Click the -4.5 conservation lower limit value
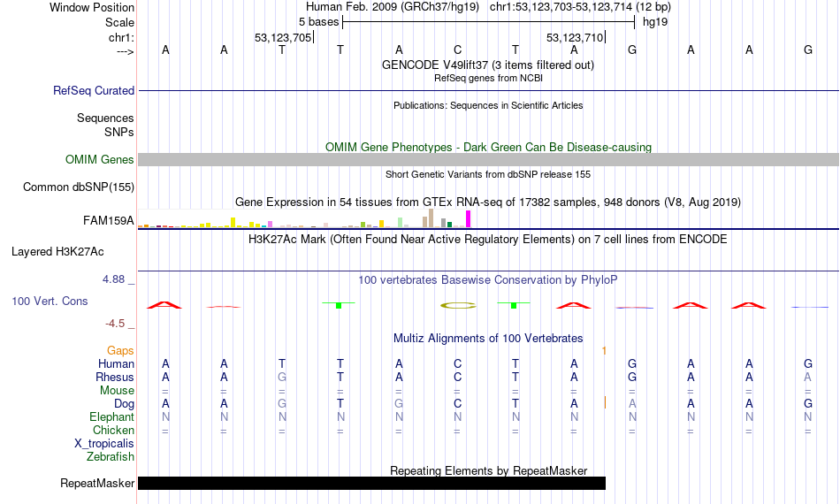 [x=115, y=324]
